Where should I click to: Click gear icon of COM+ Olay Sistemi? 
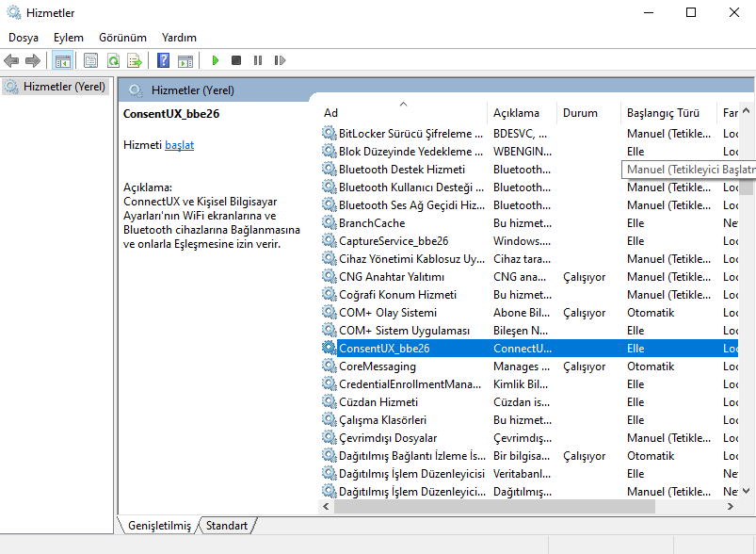tap(330, 312)
